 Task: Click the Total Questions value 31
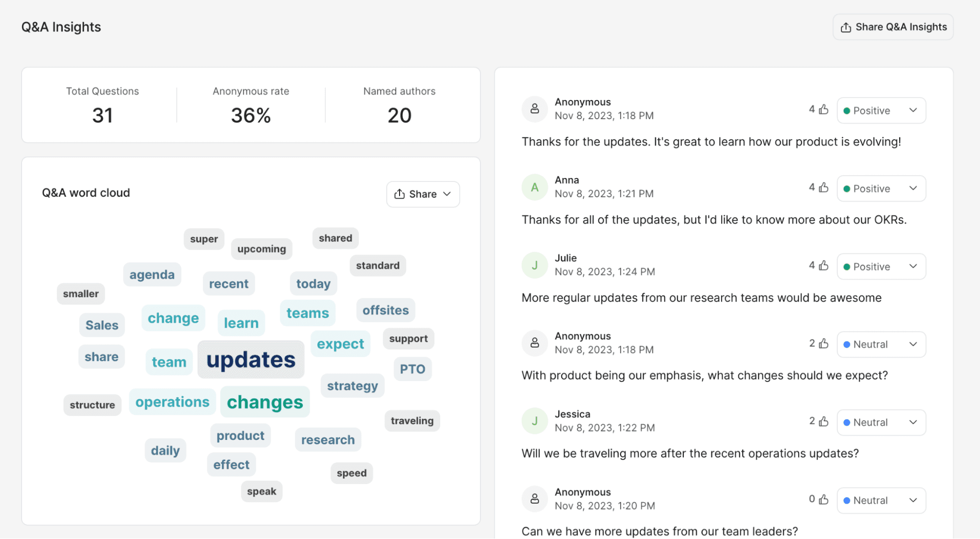102,116
